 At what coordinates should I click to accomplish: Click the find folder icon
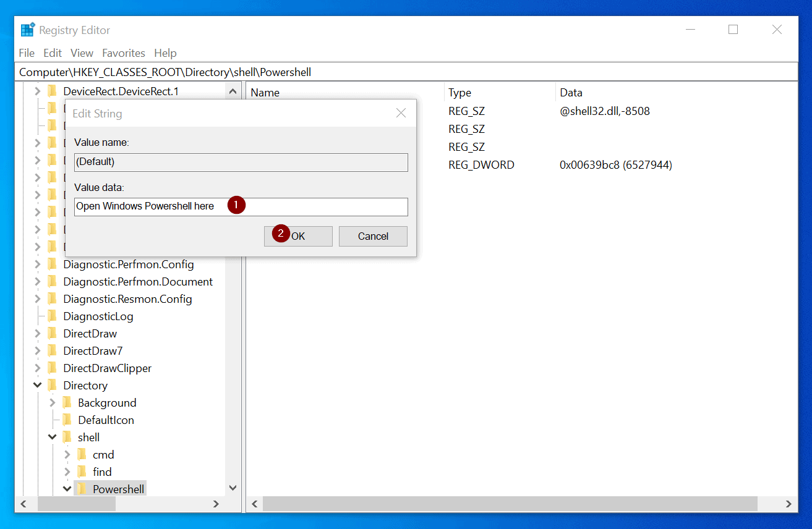click(x=82, y=472)
